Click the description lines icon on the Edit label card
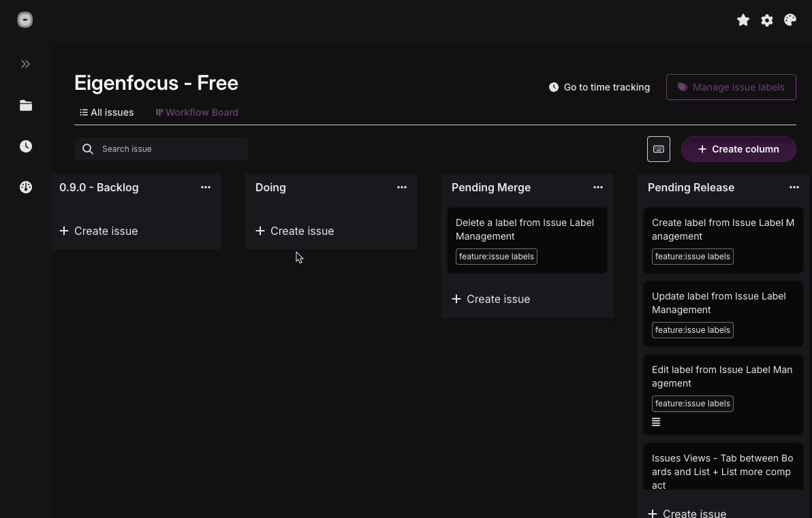The width and height of the screenshot is (812, 518). click(656, 422)
